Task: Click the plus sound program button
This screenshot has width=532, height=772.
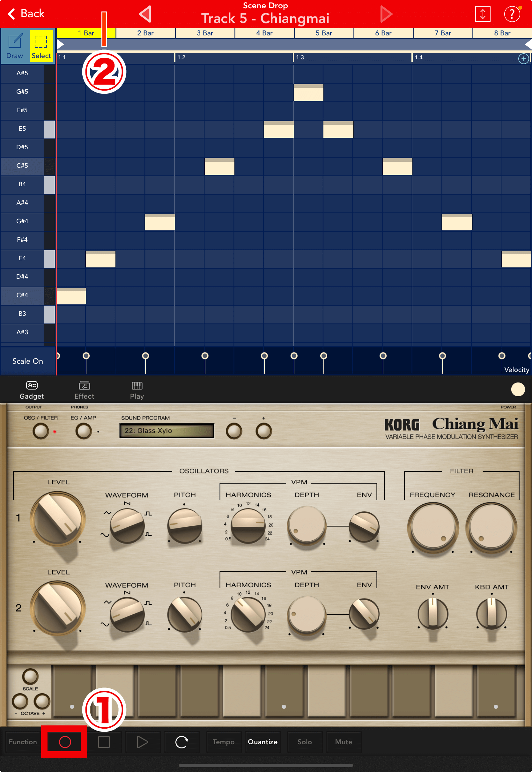Action: (264, 431)
